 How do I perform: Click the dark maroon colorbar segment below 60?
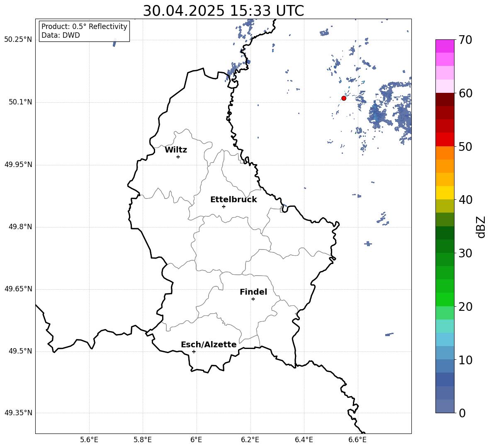click(x=445, y=99)
